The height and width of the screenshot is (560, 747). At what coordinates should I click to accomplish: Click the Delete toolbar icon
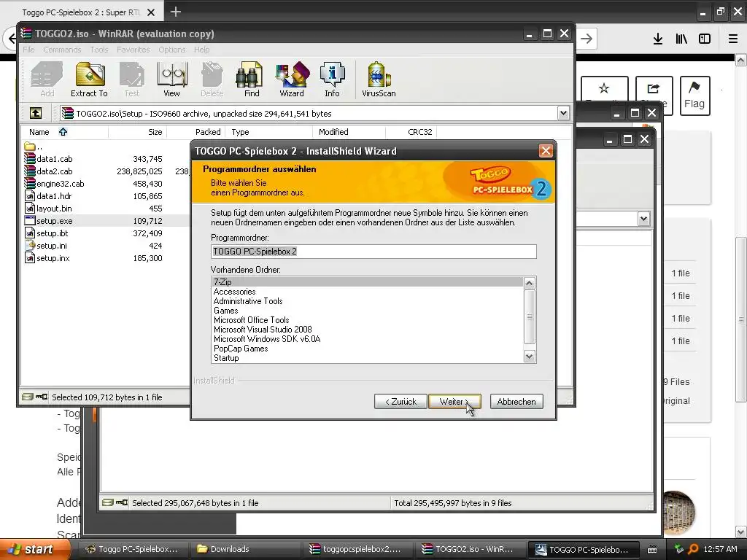[212, 79]
